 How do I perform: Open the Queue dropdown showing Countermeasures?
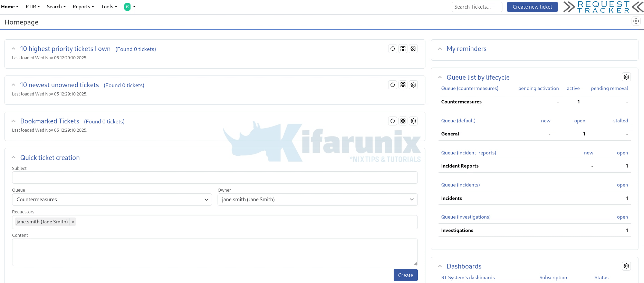(112, 200)
